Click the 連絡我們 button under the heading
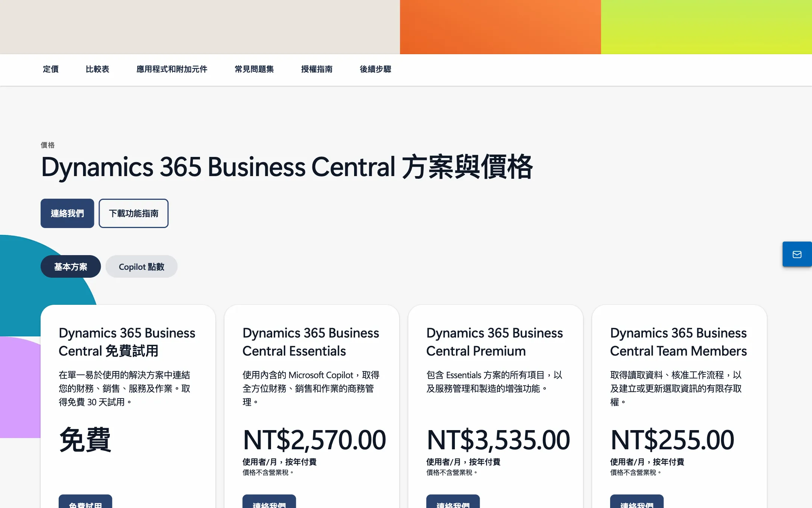 67,213
